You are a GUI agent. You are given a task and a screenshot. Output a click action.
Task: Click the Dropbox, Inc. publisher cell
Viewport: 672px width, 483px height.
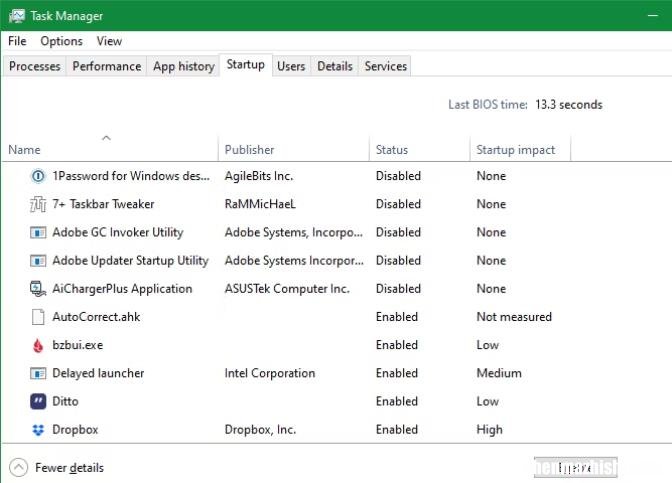(260, 429)
